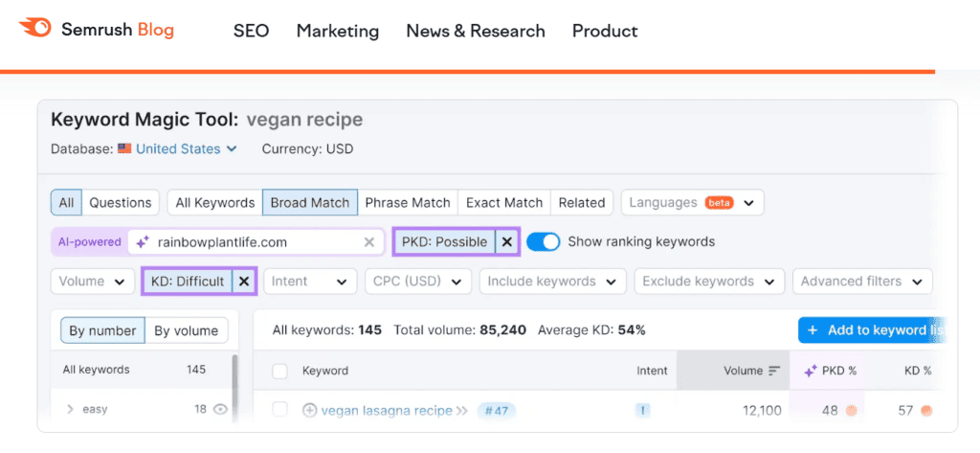Image resolution: width=980 pixels, height=453 pixels.
Task: Click the sidebar groups scrollbar
Action: click(234, 388)
